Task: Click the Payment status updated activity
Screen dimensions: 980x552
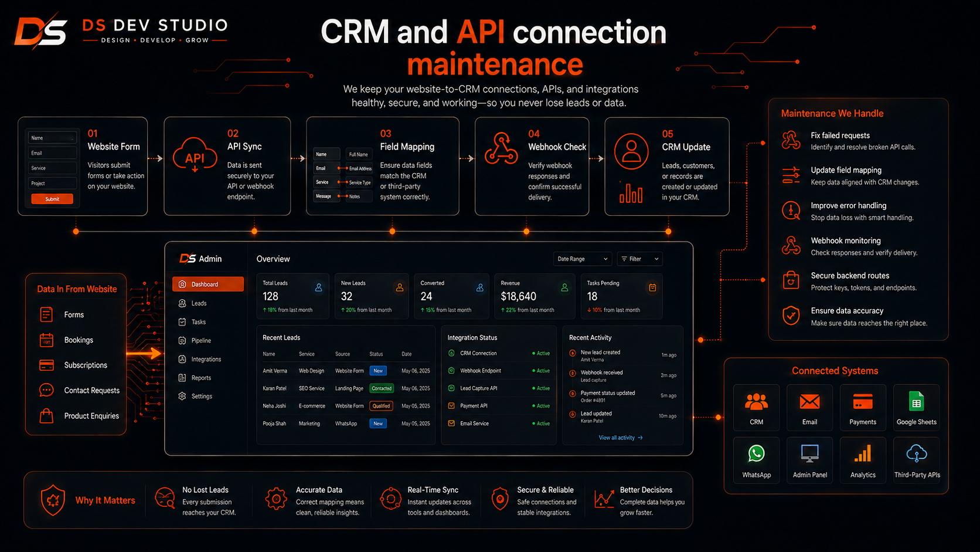Action: point(623,397)
